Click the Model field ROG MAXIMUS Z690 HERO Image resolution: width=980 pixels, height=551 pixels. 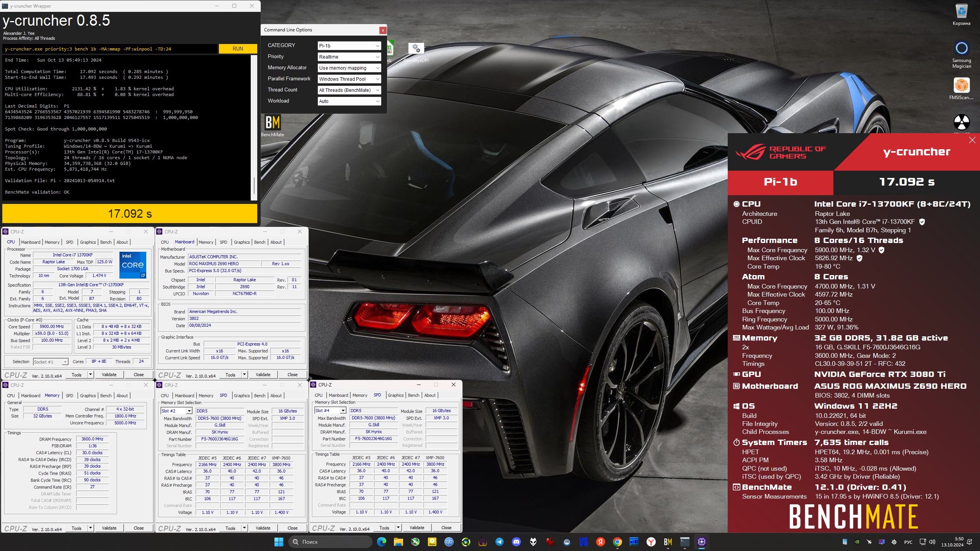coord(224,264)
